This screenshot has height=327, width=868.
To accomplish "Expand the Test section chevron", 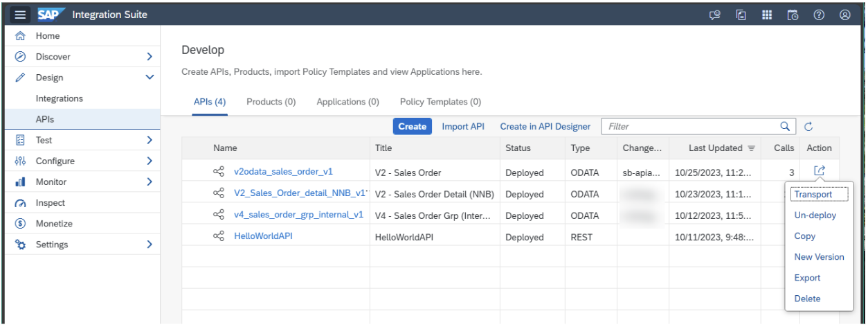I will click(150, 140).
